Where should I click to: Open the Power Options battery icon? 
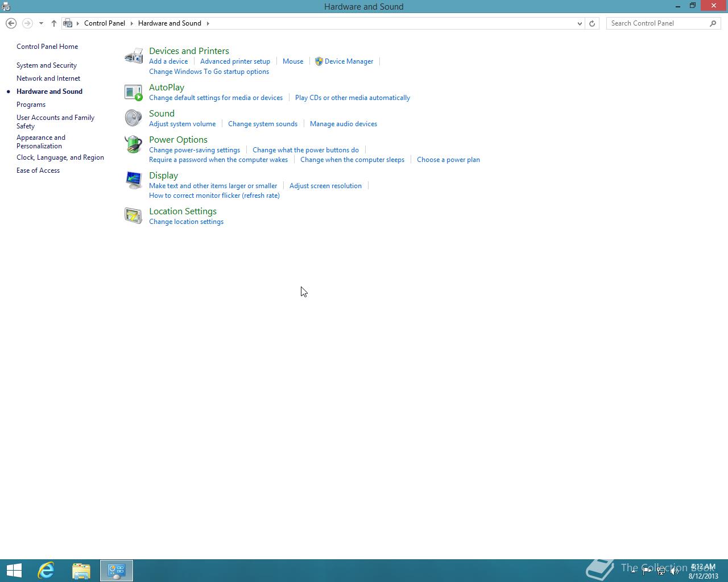pos(134,144)
